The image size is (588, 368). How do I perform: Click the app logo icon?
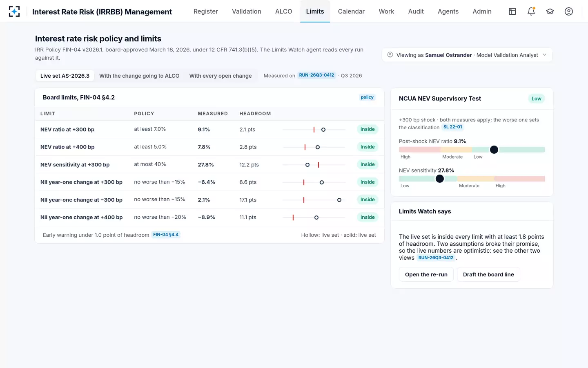(x=14, y=11)
